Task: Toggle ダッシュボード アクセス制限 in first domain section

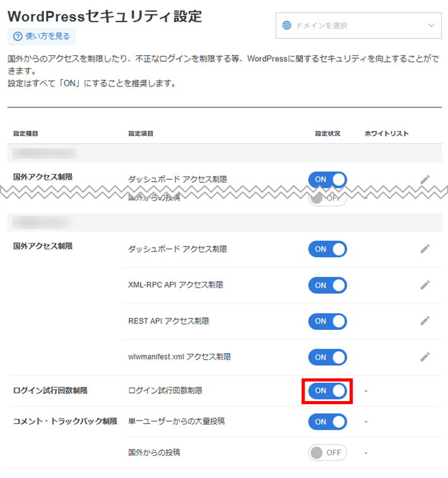Action: [x=327, y=180]
